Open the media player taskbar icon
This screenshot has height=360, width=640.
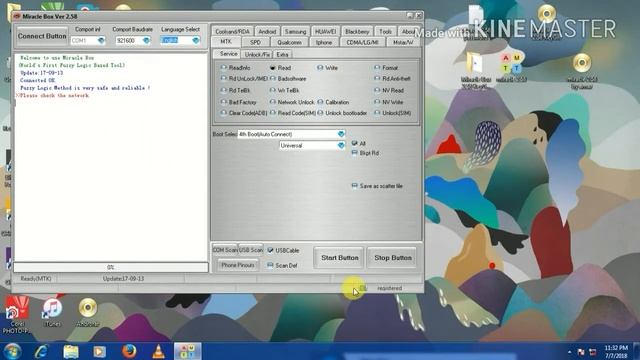(x=99, y=351)
